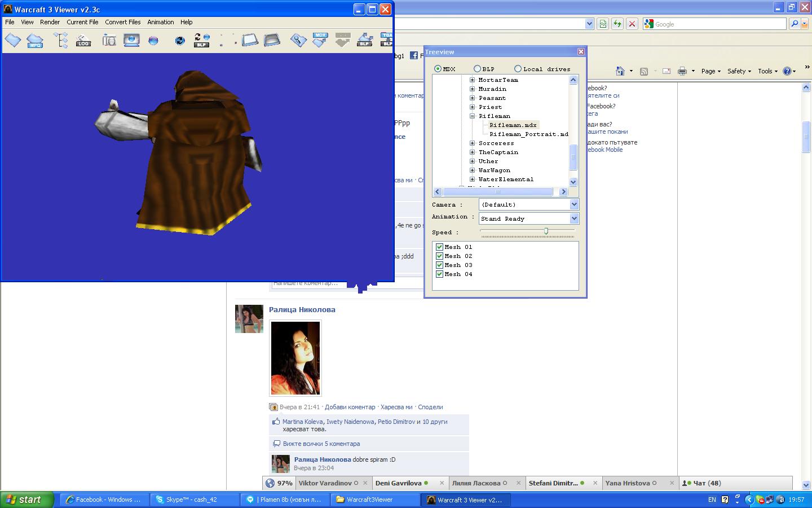Expand the Peasant tree node
812x508 pixels.
[473, 98]
